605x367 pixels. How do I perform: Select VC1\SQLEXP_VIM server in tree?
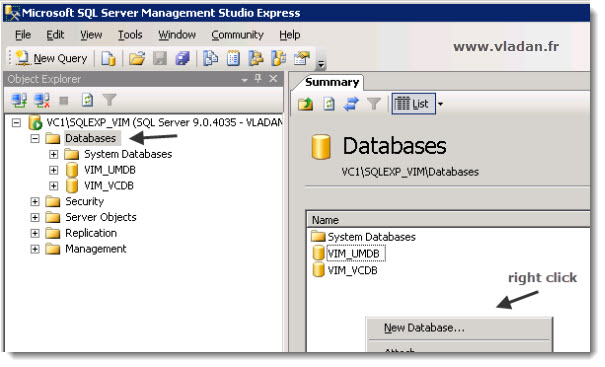pyautogui.click(x=164, y=123)
